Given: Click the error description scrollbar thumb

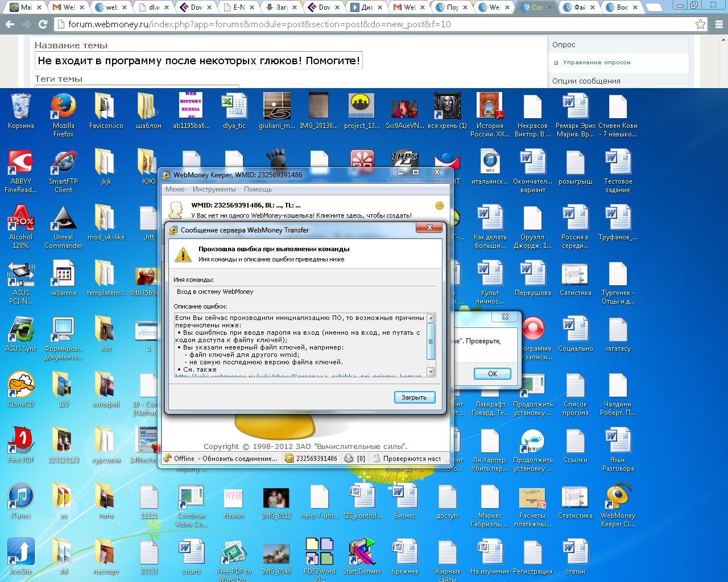Looking at the screenshot, I should (431, 342).
